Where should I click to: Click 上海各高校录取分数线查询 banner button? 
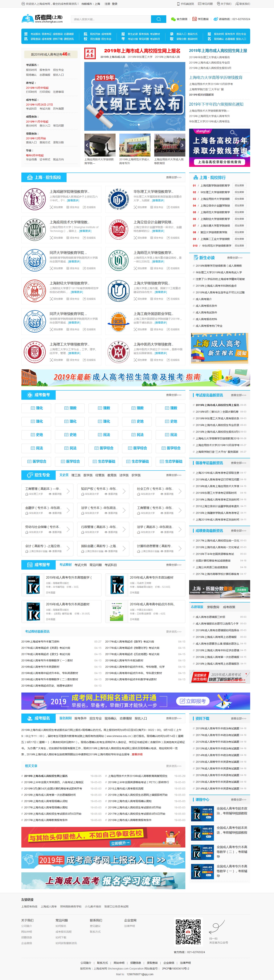tap(219, 162)
